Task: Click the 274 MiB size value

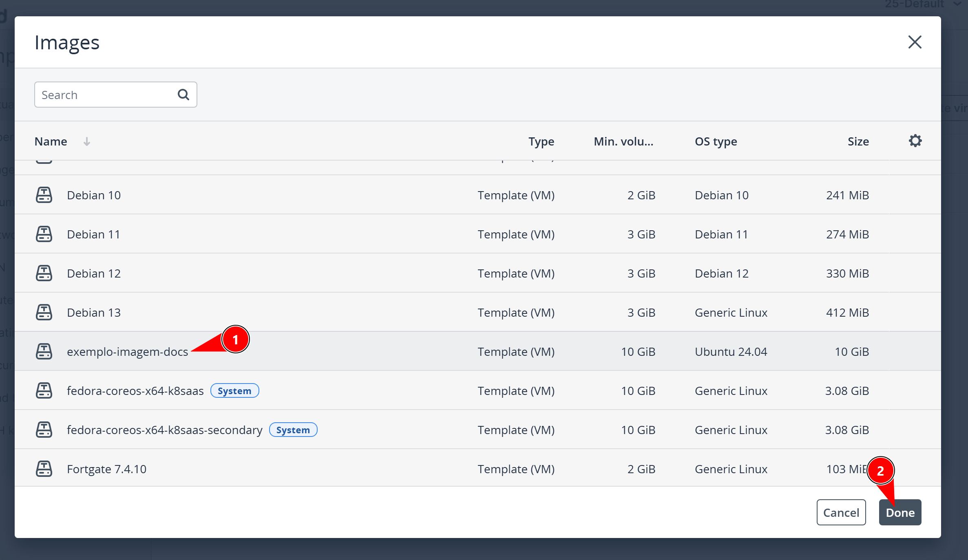Action: pos(848,234)
